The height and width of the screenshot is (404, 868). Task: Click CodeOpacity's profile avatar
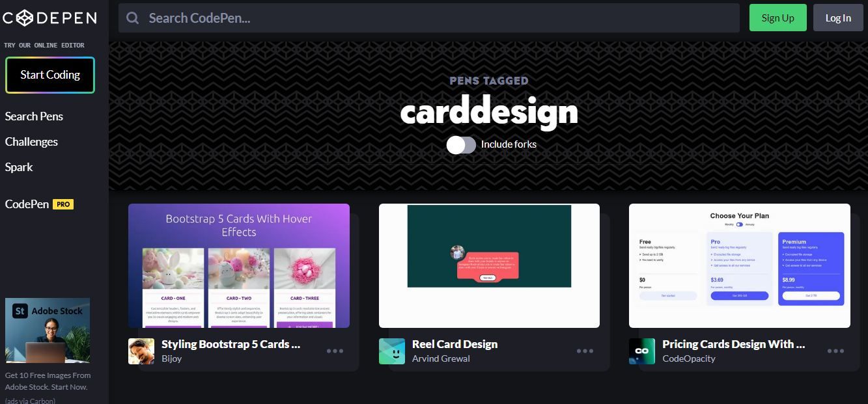click(x=641, y=351)
